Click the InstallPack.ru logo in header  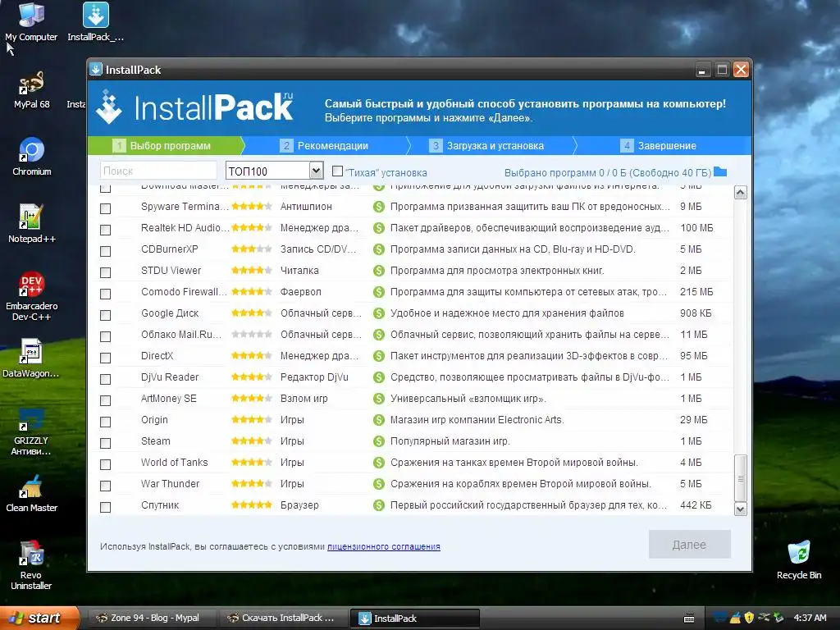pos(194,107)
